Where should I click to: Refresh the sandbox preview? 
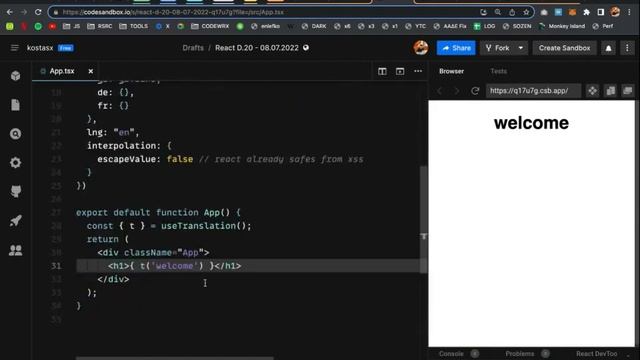(475, 91)
